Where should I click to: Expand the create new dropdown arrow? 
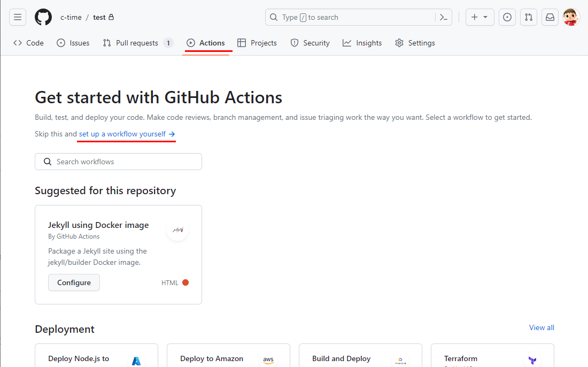485,17
